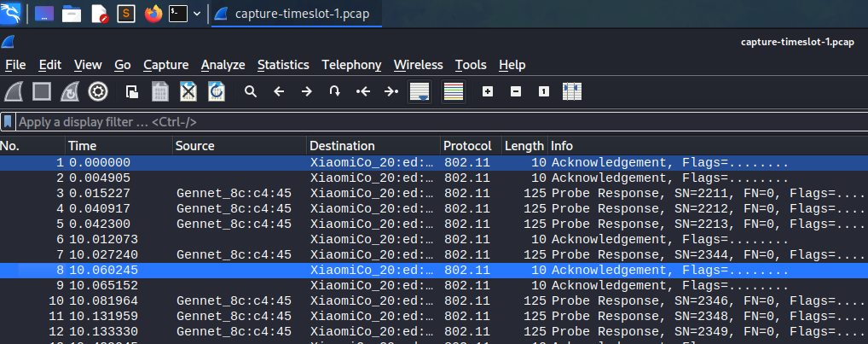Switch to capture-timeslot-1.pcap taskbar window
868x344 pixels.
click(x=297, y=14)
